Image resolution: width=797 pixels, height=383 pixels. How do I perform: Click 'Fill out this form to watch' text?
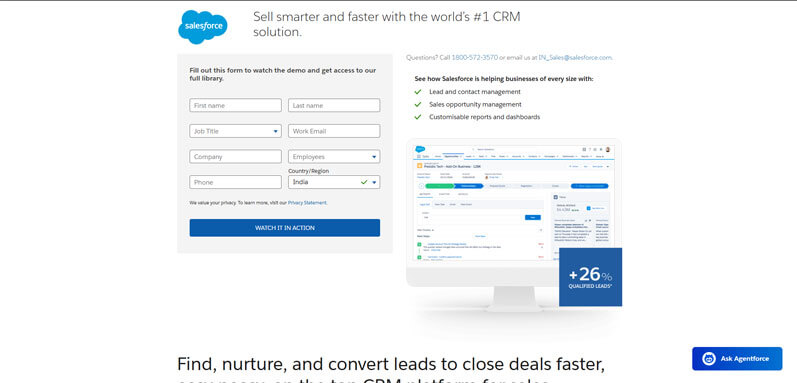click(x=283, y=74)
